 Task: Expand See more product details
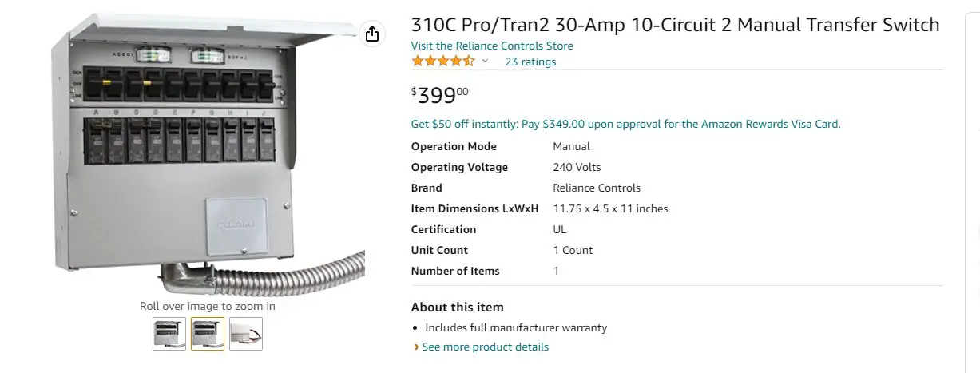point(485,347)
